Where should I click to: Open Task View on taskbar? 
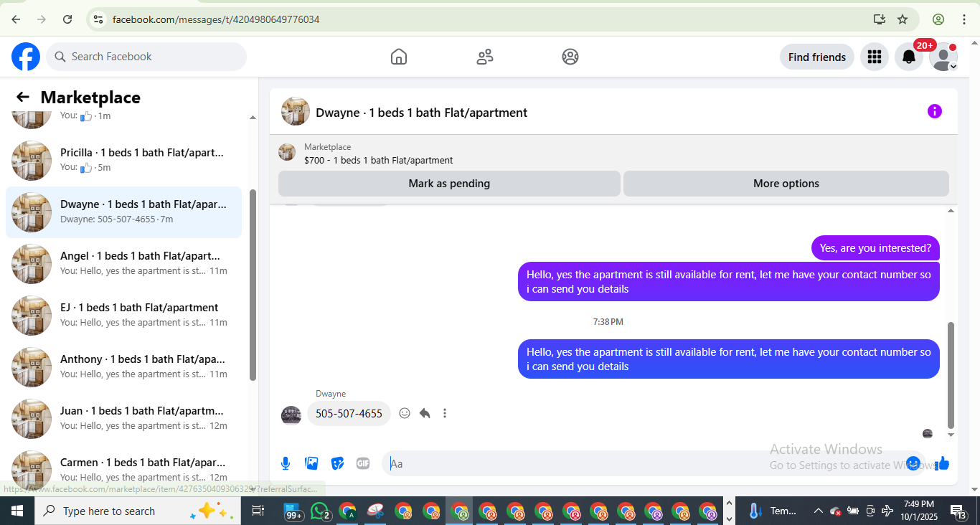258,511
